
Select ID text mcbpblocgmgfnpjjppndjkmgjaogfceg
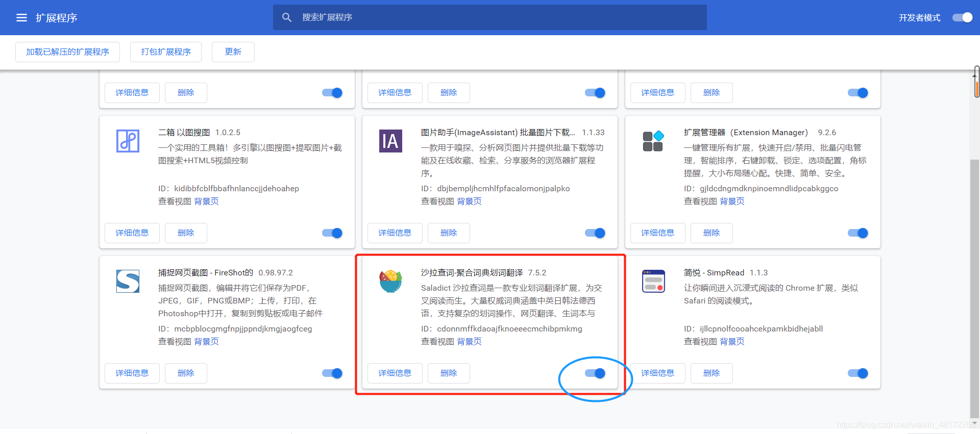243,329
